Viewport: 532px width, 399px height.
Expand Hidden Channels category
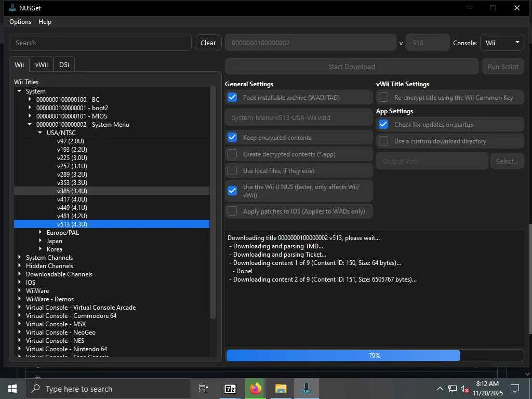(x=19, y=265)
